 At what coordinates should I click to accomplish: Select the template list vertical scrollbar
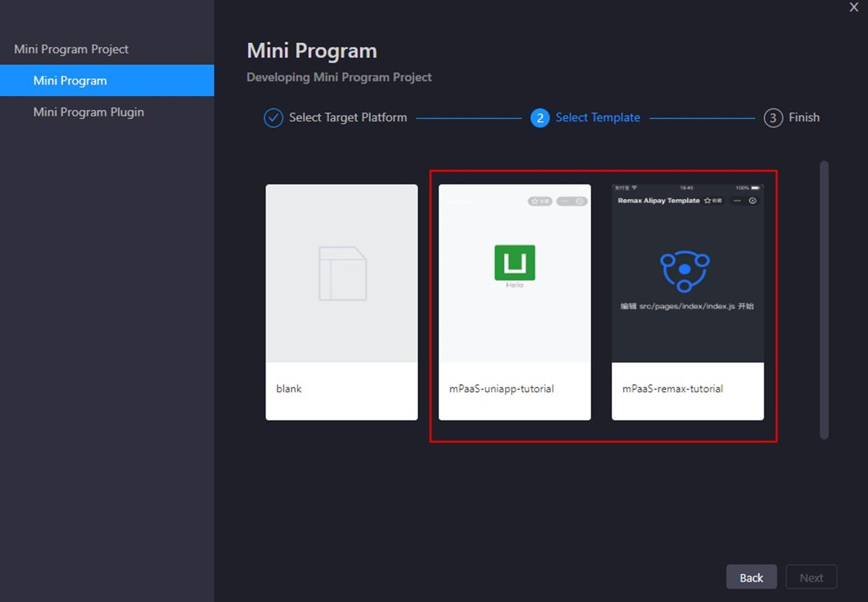click(x=824, y=300)
